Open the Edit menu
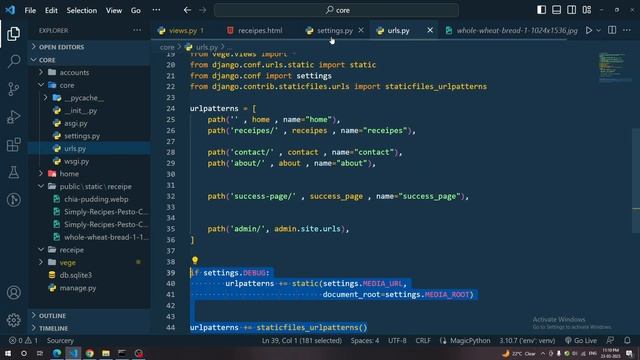 coord(51,10)
